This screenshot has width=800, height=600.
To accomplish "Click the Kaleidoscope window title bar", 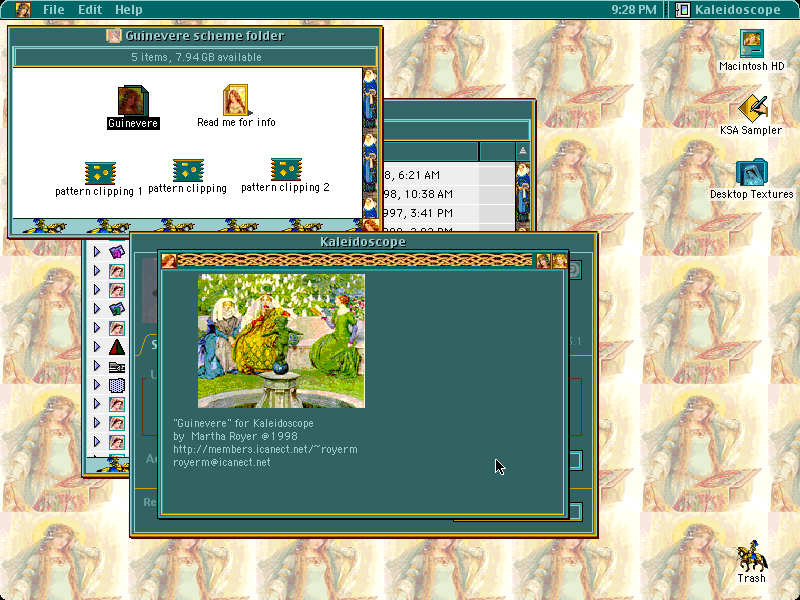I will (363, 241).
